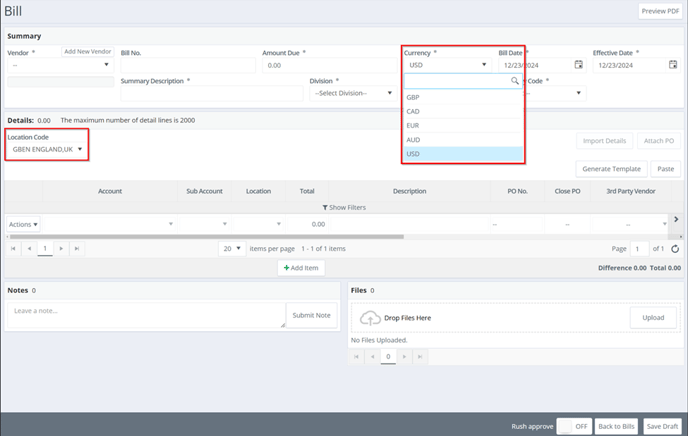The width and height of the screenshot is (688, 436).
Task: Click Paste button
Action: pyautogui.click(x=666, y=169)
